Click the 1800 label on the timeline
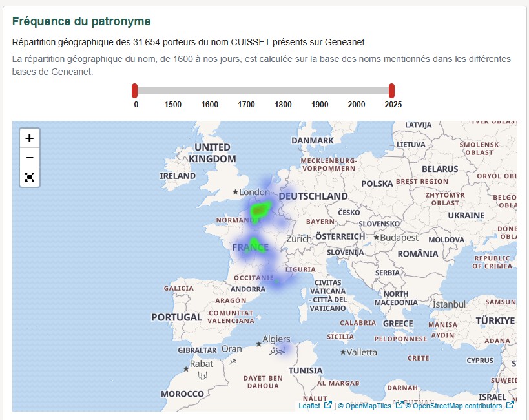 [x=282, y=103]
